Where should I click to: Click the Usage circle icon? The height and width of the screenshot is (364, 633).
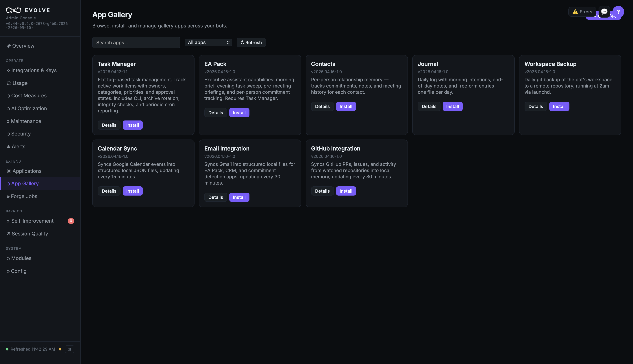[x=9, y=83]
